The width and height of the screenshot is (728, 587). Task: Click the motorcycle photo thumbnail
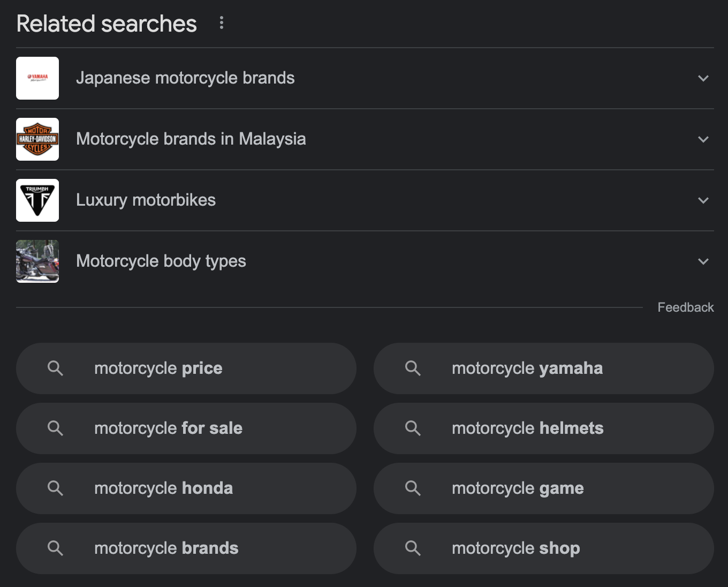pyautogui.click(x=37, y=261)
